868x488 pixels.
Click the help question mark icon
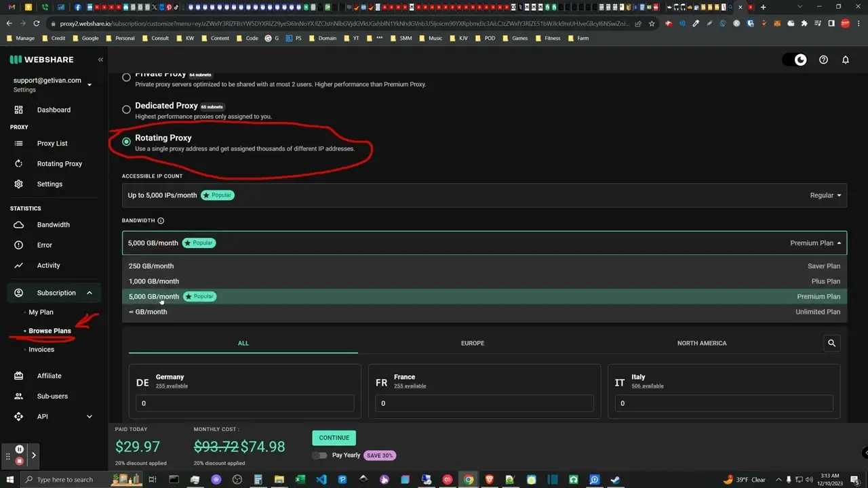(823, 60)
